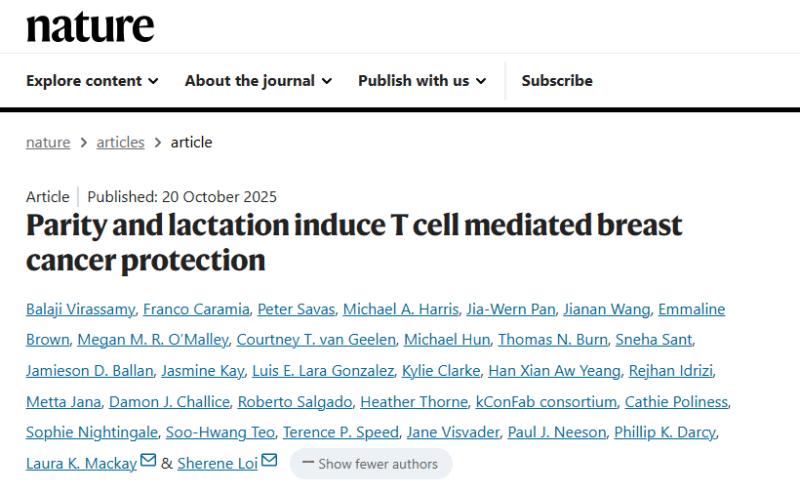The width and height of the screenshot is (800, 493).
Task: Open author Balaji Virassamy's details
Action: (81, 309)
